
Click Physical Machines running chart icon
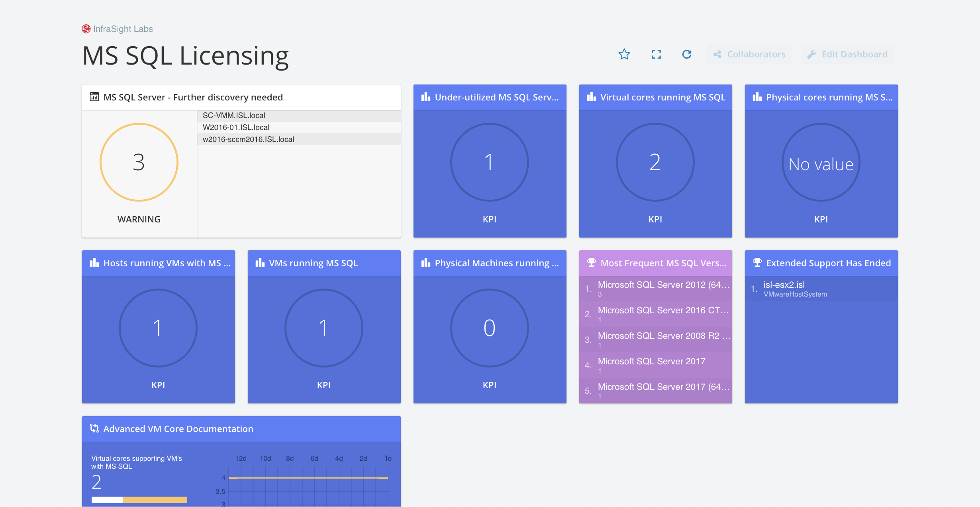[426, 263]
